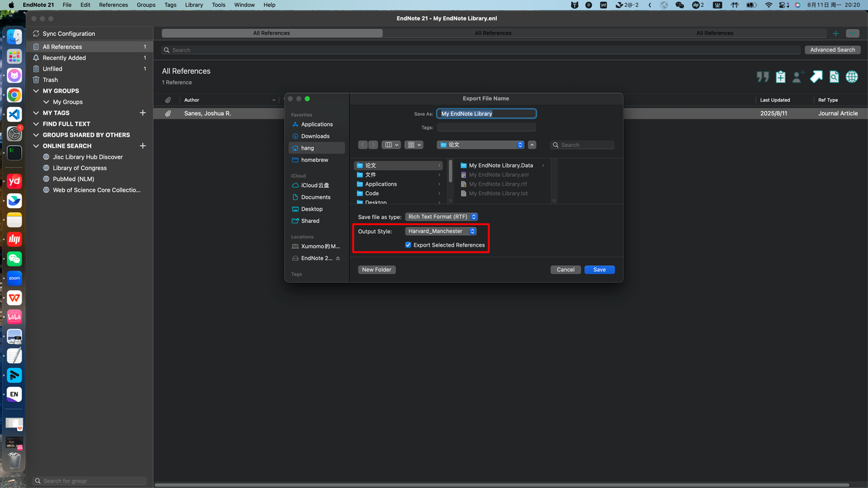This screenshot has width=868, height=488.
Task: Select Downloads in dialog Favorites
Action: point(315,136)
